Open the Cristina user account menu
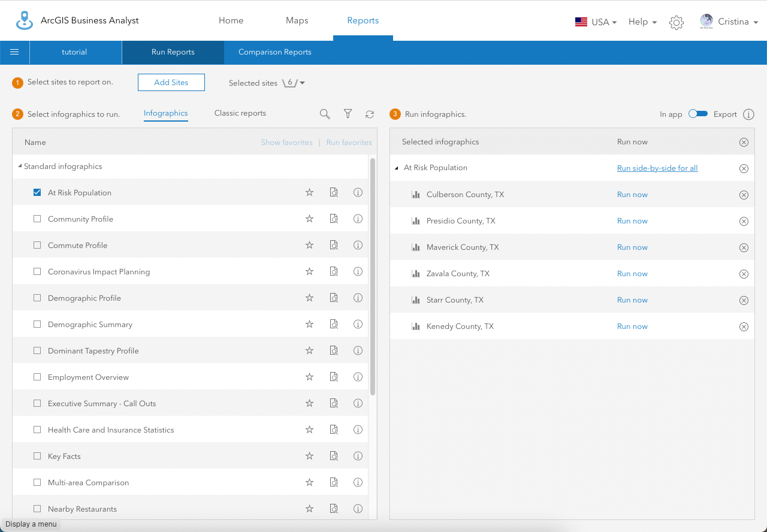The height and width of the screenshot is (532, 767). [729, 22]
